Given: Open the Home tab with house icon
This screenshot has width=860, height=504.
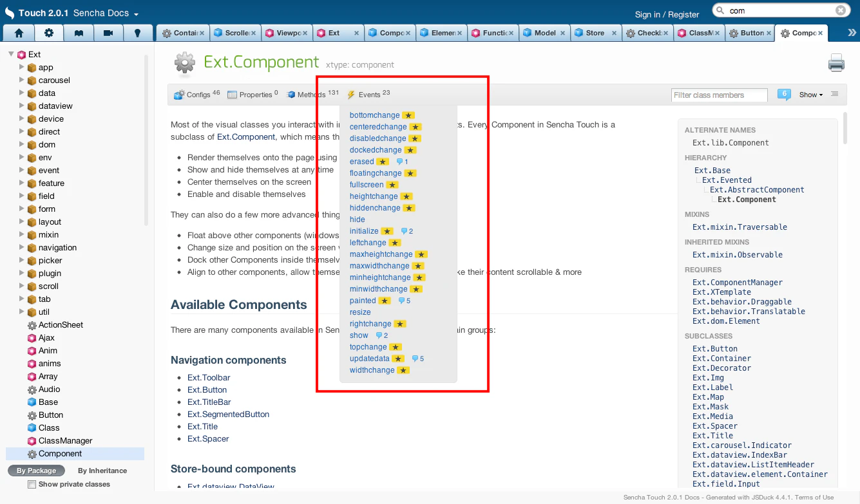Looking at the screenshot, I should (19, 33).
